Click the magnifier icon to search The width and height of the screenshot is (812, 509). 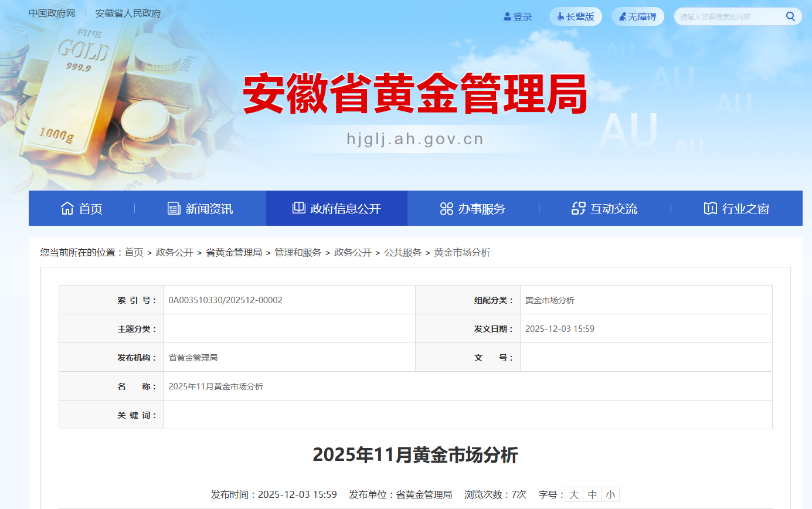tap(790, 16)
